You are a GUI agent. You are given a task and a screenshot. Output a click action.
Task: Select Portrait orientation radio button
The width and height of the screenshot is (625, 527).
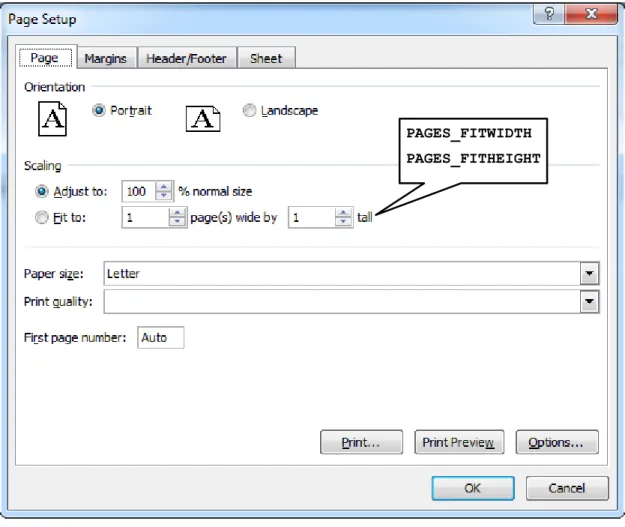pos(98,110)
